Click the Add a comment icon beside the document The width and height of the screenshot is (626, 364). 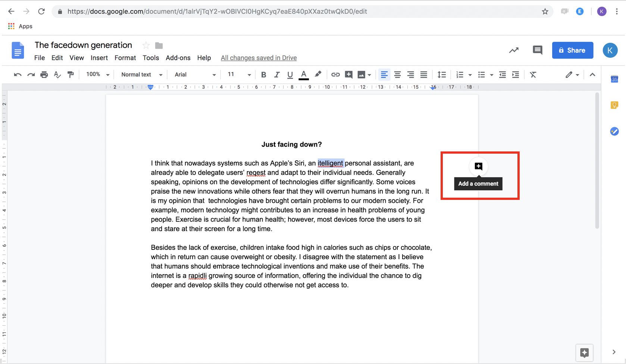(478, 166)
